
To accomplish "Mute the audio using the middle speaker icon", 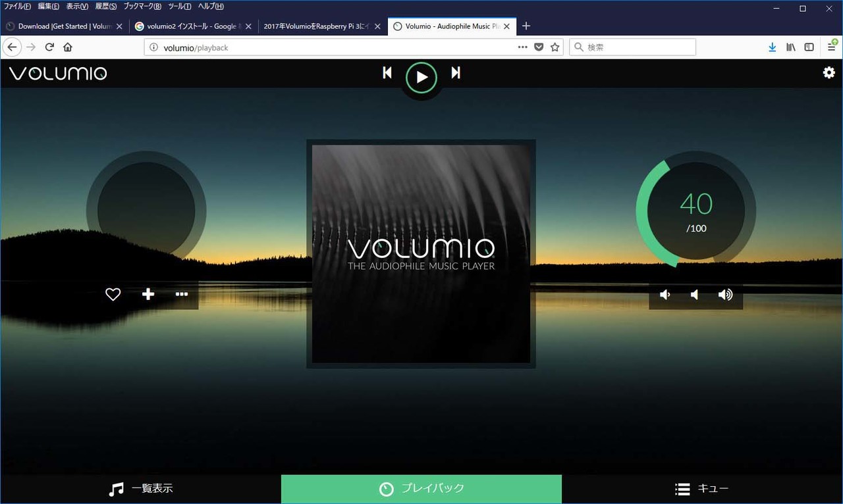I will [x=695, y=295].
